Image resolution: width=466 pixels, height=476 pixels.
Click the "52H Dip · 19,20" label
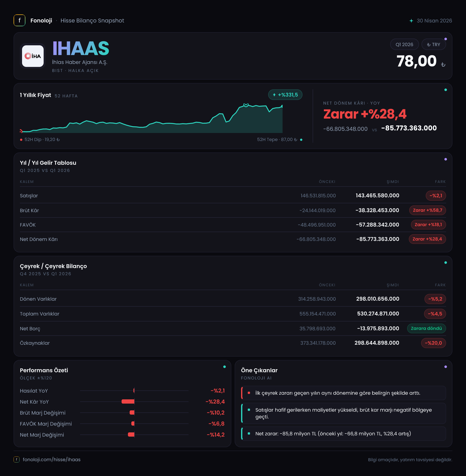[42, 140]
